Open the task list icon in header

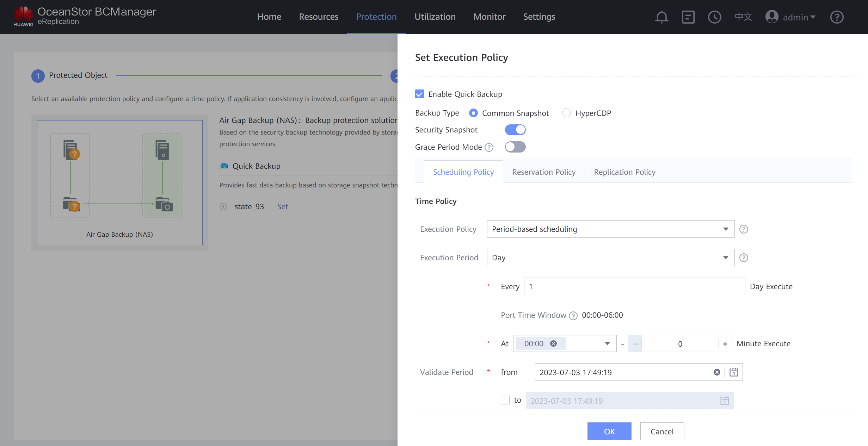(688, 17)
